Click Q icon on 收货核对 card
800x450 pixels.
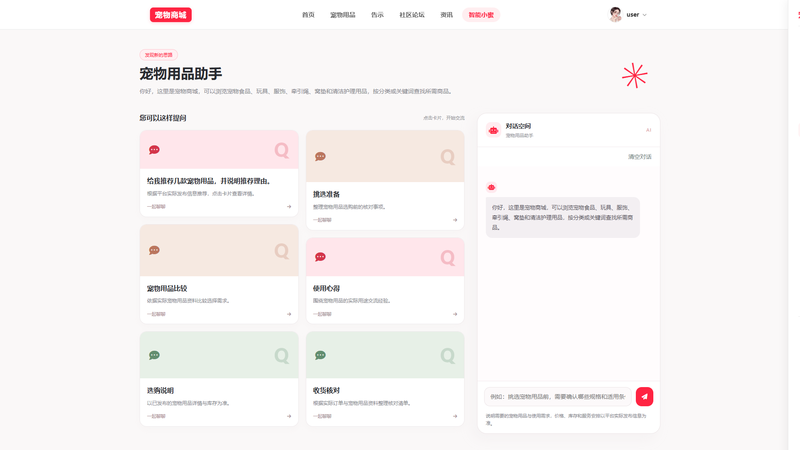click(447, 355)
